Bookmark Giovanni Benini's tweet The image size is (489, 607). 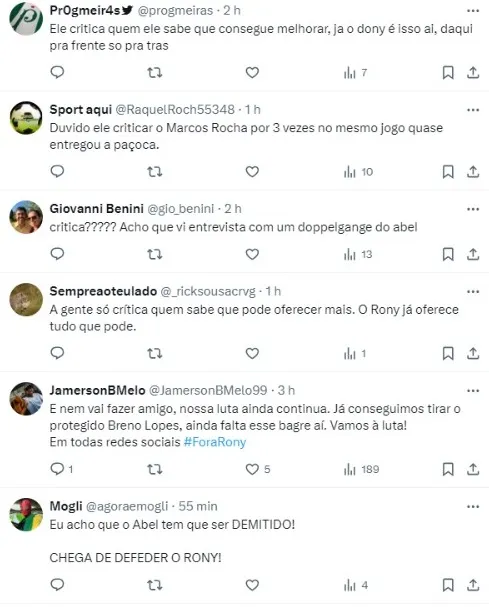point(448,254)
